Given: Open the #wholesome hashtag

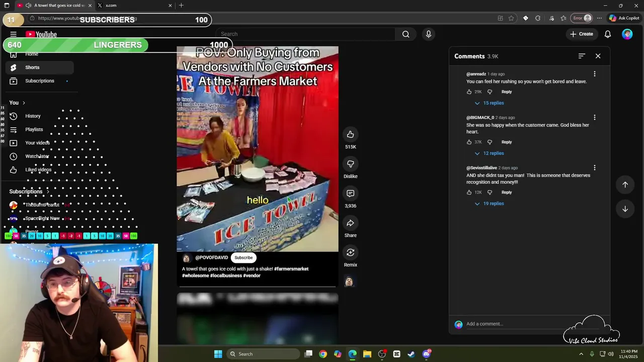Looking at the screenshot, I should [195, 276].
